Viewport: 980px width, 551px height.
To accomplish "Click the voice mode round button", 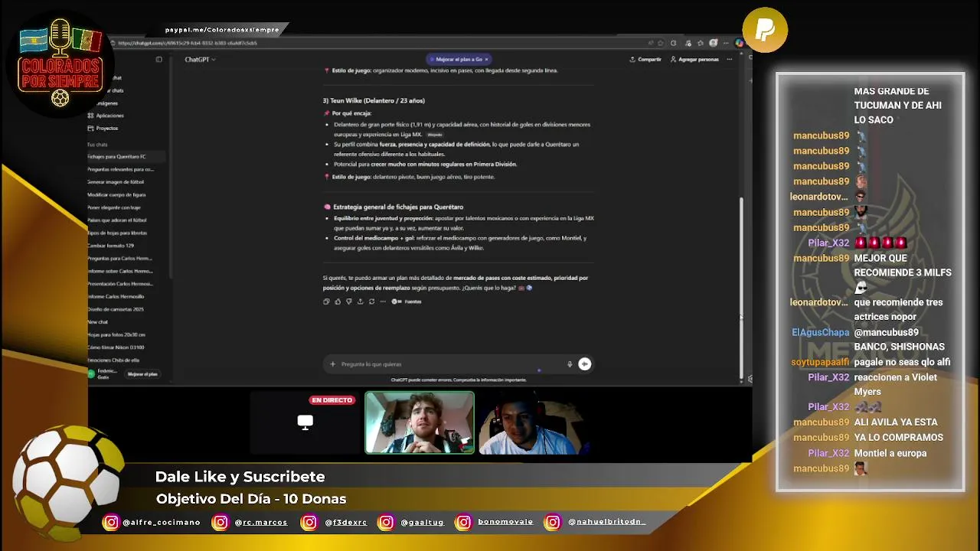I will click(x=584, y=364).
